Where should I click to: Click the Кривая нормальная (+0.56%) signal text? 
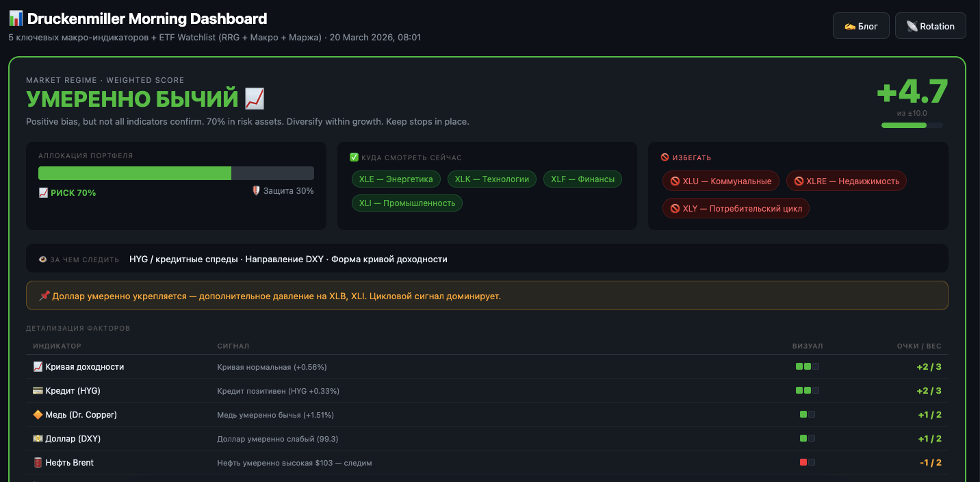(x=272, y=367)
